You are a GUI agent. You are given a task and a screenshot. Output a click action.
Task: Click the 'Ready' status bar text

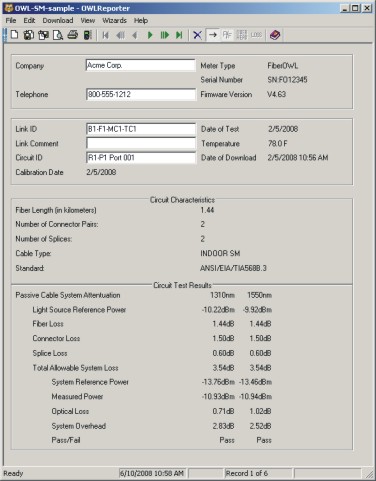[x=13, y=473]
